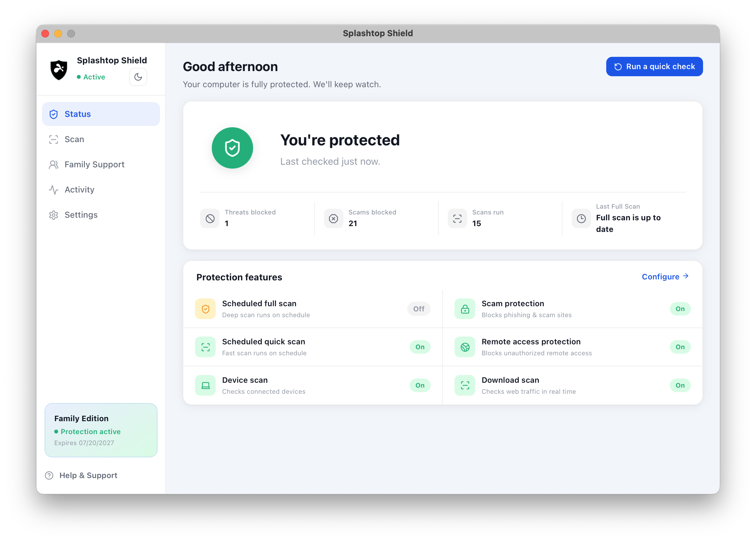Viewport: 756px width, 542px height.
Task: Click the Threats blocked icon
Action: pyautogui.click(x=210, y=218)
